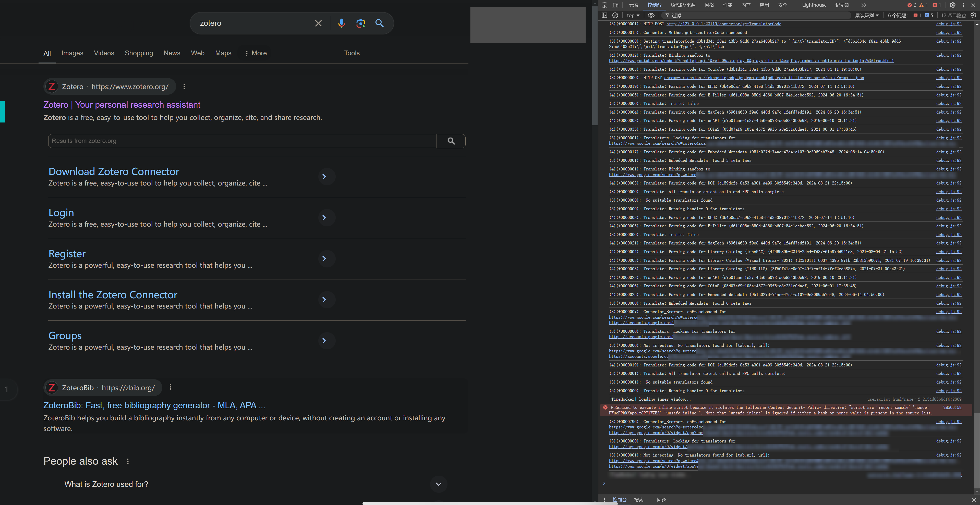Toggle the DevTools device toolbar icon
The width and height of the screenshot is (980, 505).
pyautogui.click(x=615, y=5)
